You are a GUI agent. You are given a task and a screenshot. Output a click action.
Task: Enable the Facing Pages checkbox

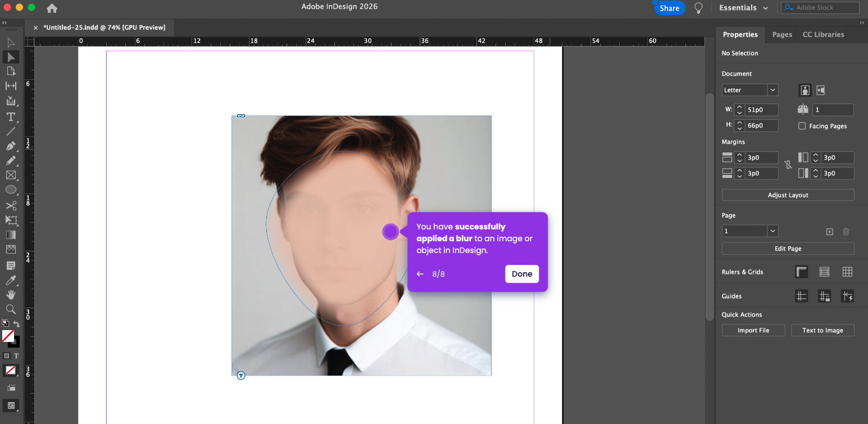[802, 126]
